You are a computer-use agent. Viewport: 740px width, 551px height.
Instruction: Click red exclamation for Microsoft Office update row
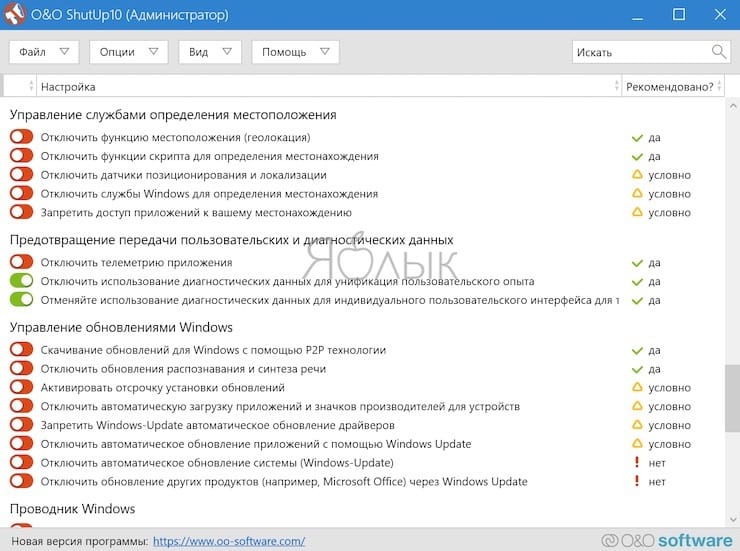(637, 481)
